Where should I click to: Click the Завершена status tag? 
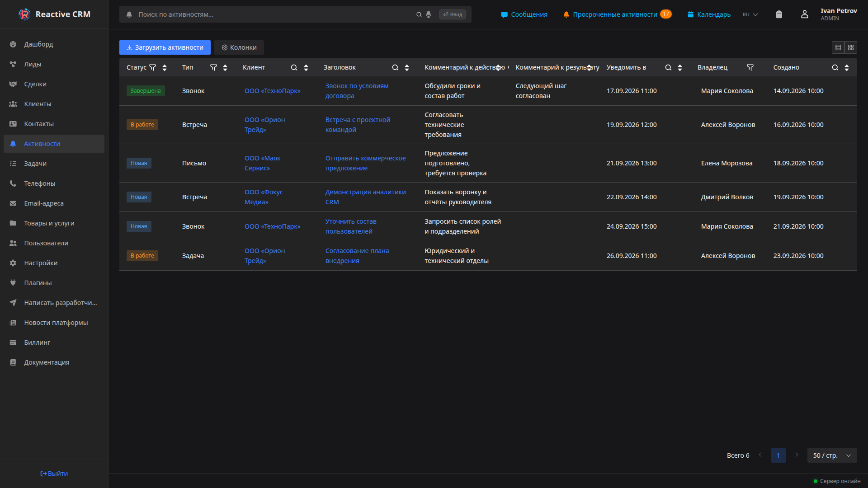click(146, 91)
